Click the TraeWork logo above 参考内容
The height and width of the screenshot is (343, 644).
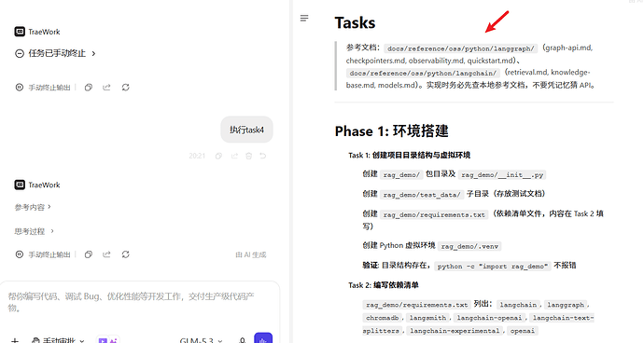point(20,185)
